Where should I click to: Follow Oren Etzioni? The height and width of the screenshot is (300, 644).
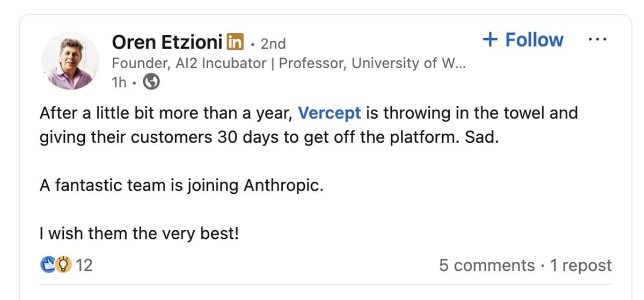(x=534, y=40)
